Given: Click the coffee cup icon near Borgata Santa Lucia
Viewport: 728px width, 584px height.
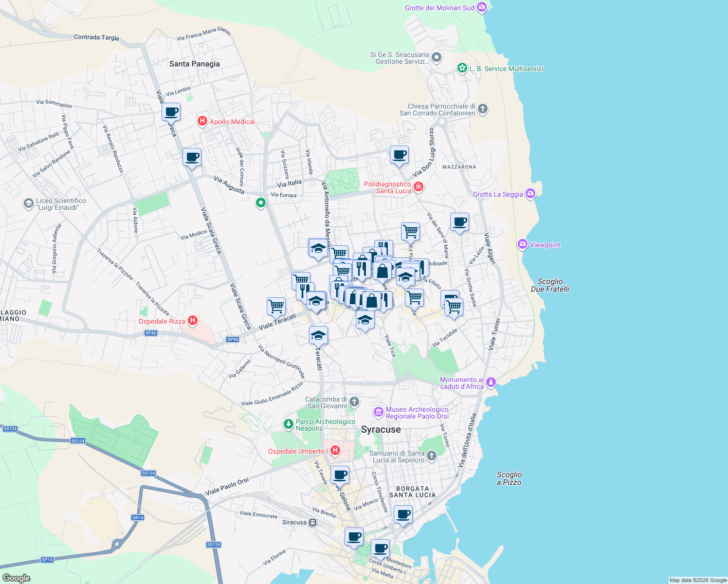Looking at the screenshot, I should coord(403,514).
